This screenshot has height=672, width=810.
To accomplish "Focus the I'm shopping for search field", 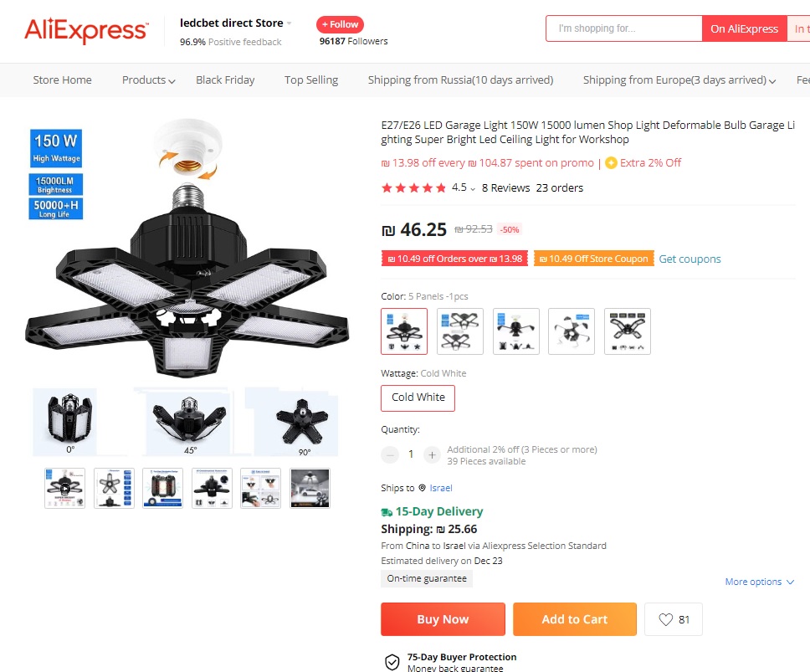I will click(x=624, y=28).
